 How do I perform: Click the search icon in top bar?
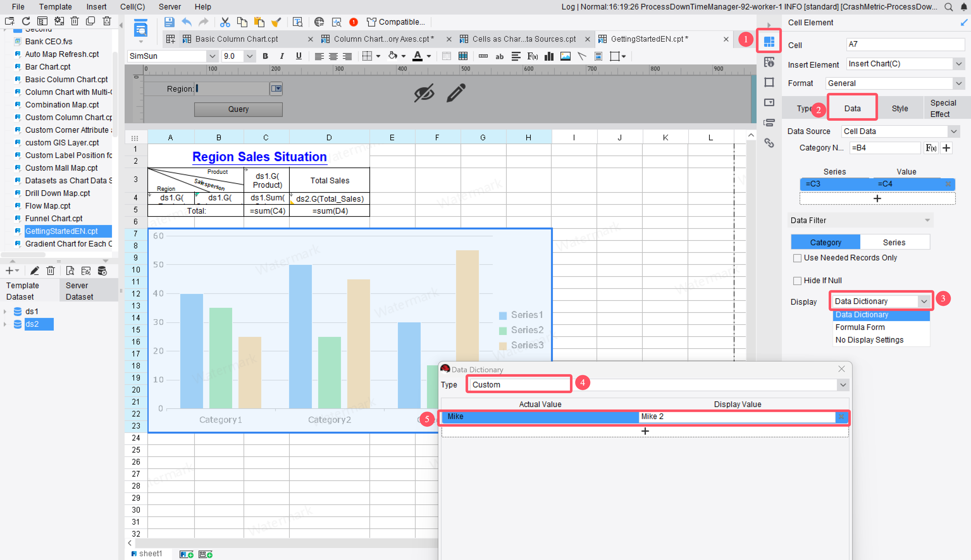(948, 7)
